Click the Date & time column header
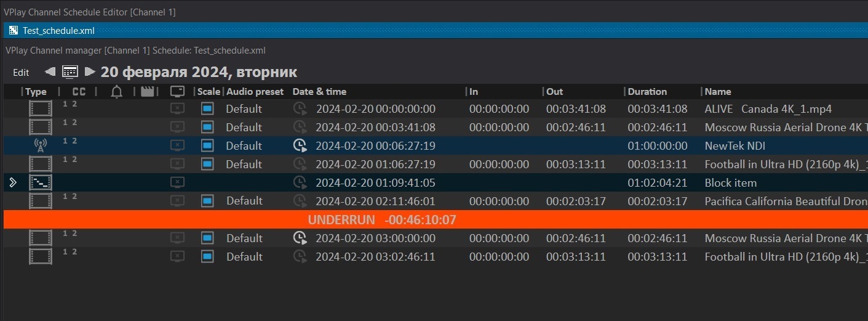868x321 pixels. pos(319,92)
